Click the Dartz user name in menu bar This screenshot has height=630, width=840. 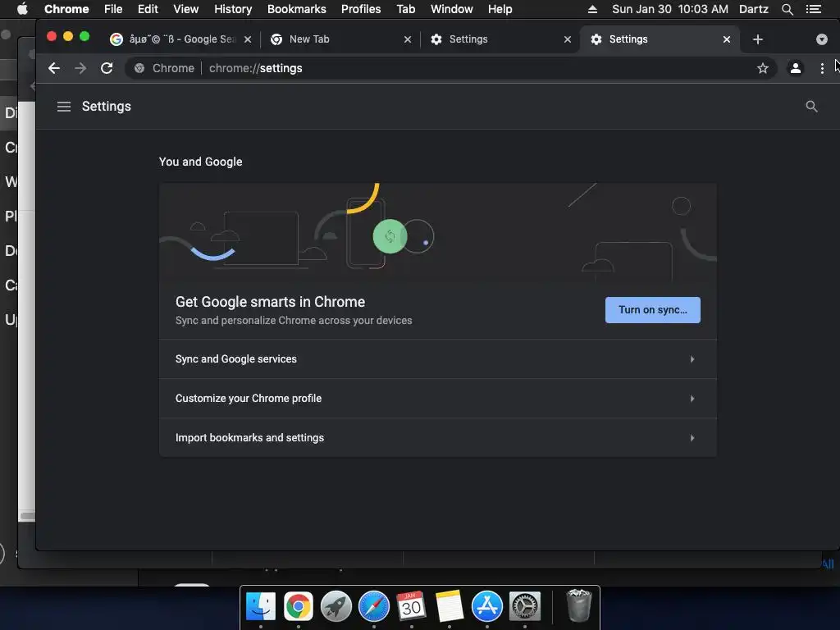[754, 9]
